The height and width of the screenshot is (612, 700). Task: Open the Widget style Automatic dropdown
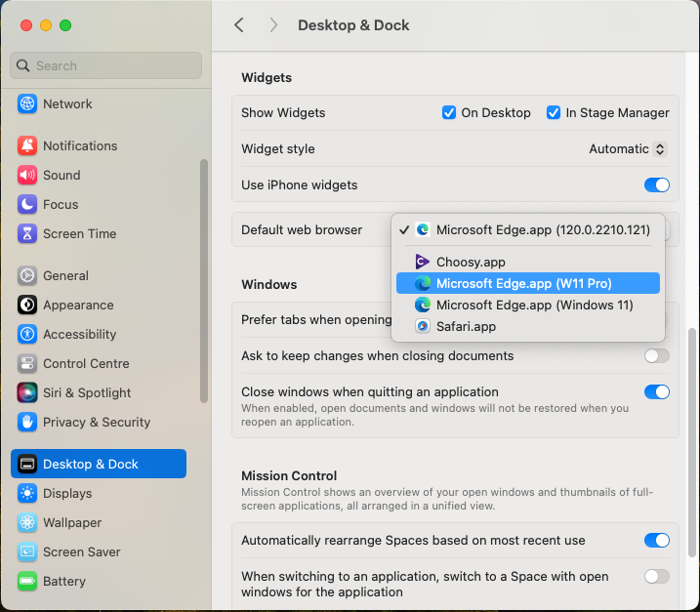(628, 149)
